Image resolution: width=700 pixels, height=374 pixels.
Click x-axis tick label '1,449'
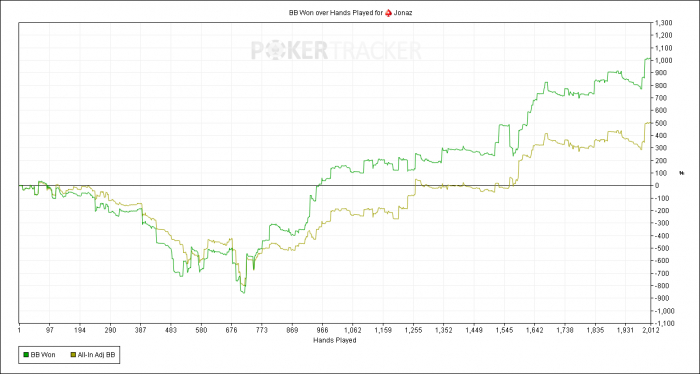[x=474, y=331]
